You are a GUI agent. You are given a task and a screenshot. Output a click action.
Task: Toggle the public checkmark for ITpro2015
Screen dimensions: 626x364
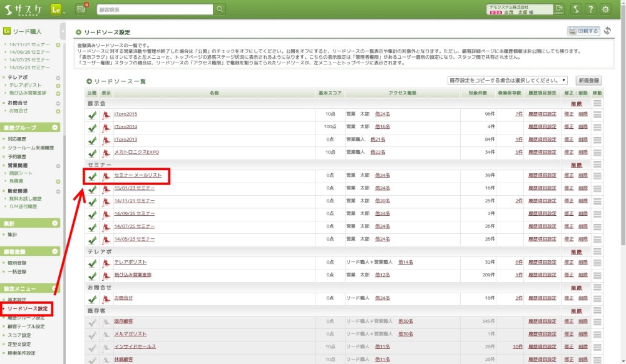pos(92,114)
